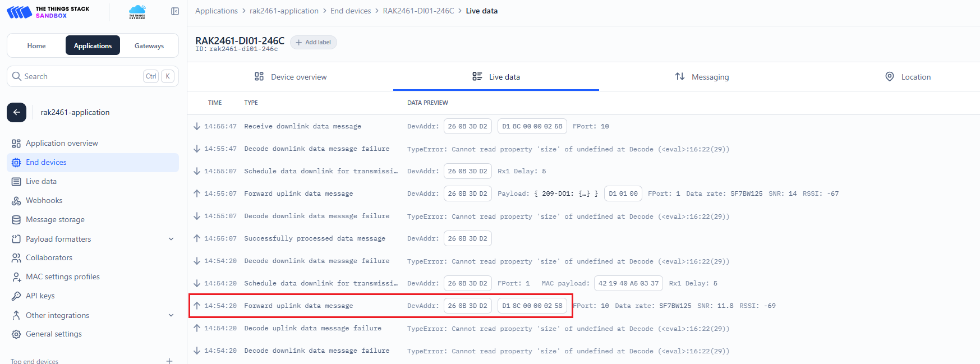The image size is (980, 364).
Task: Expand the Payload formatters section
Action: (x=171, y=239)
